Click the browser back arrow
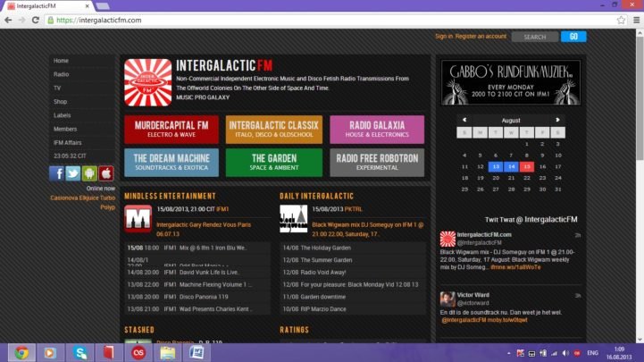This screenshot has width=644, height=362. [x=8, y=20]
